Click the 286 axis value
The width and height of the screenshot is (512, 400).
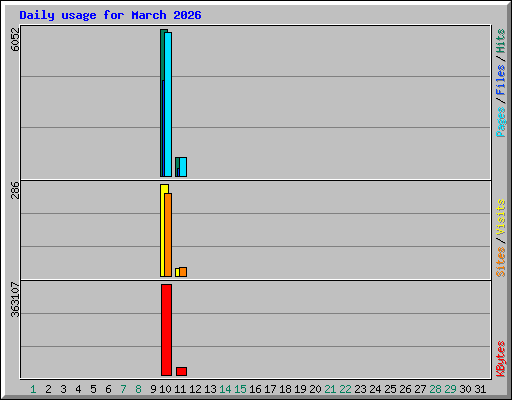(15, 190)
